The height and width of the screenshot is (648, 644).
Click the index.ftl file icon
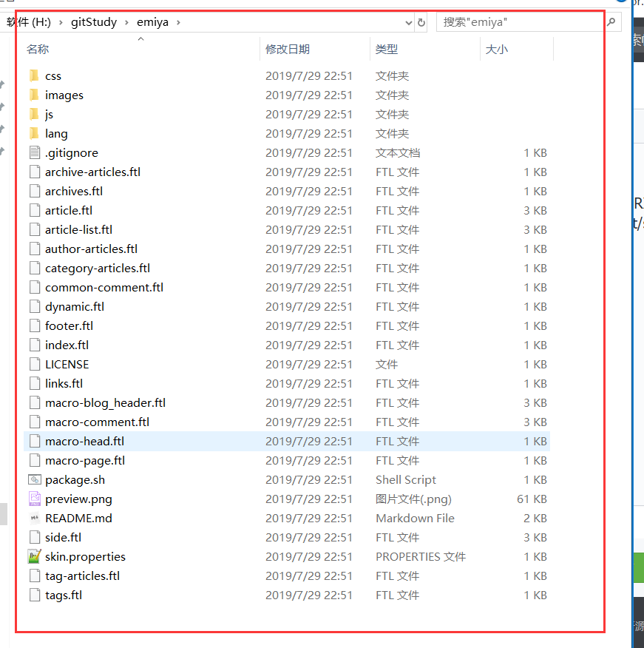[x=35, y=345]
